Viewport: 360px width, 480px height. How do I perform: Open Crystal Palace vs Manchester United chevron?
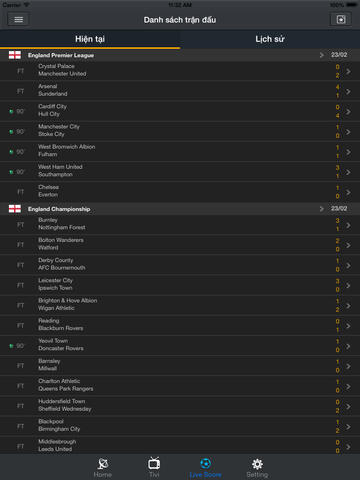point(348,71)
